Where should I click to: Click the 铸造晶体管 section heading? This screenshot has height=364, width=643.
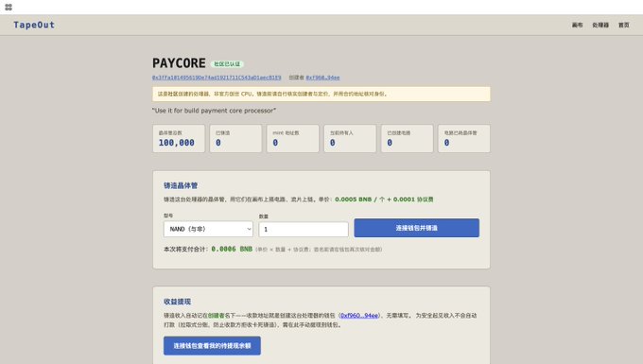tap(181, 185)
